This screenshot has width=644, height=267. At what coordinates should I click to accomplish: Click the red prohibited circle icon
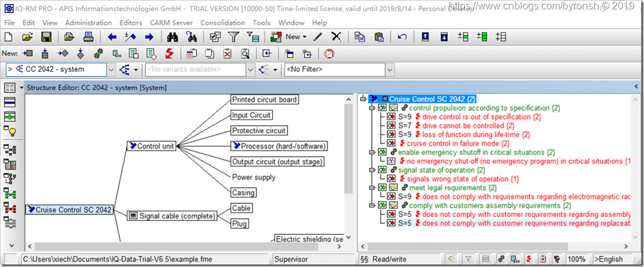pos(328,53)
